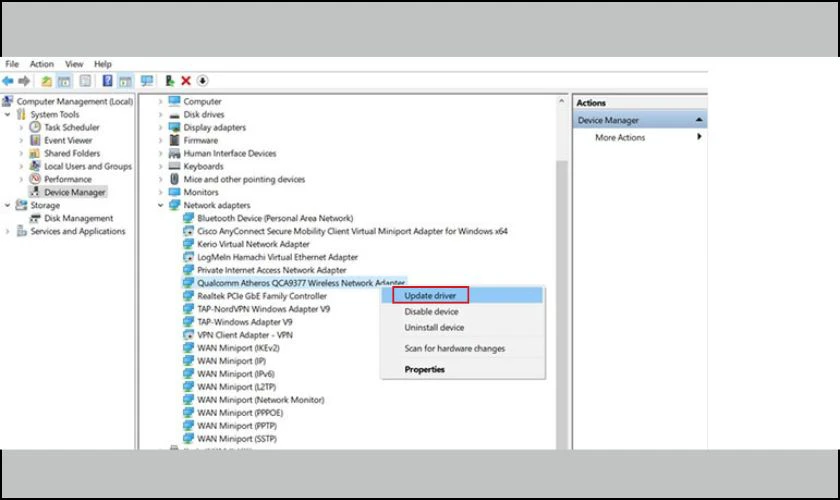The width and height of the screenshot is (840, 500).
Task: Click the Back arrow in the toolbar
Action: coord(8,81)
